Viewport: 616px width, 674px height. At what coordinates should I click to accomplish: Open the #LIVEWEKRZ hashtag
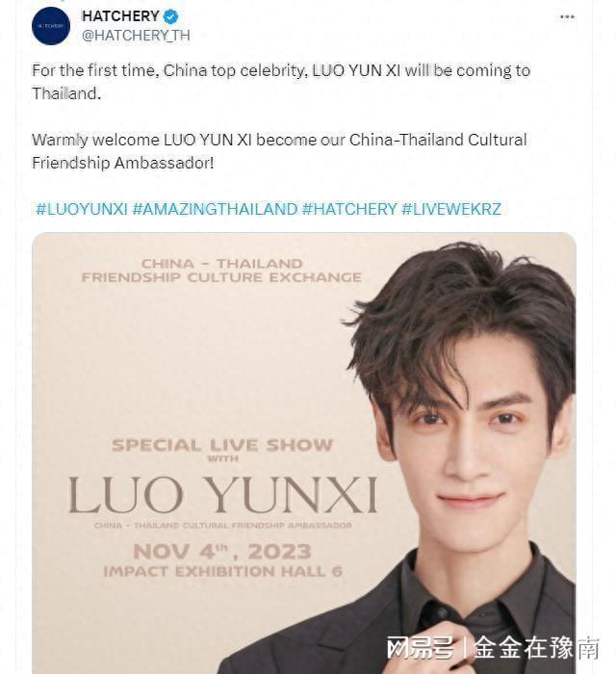coord(451,209)
